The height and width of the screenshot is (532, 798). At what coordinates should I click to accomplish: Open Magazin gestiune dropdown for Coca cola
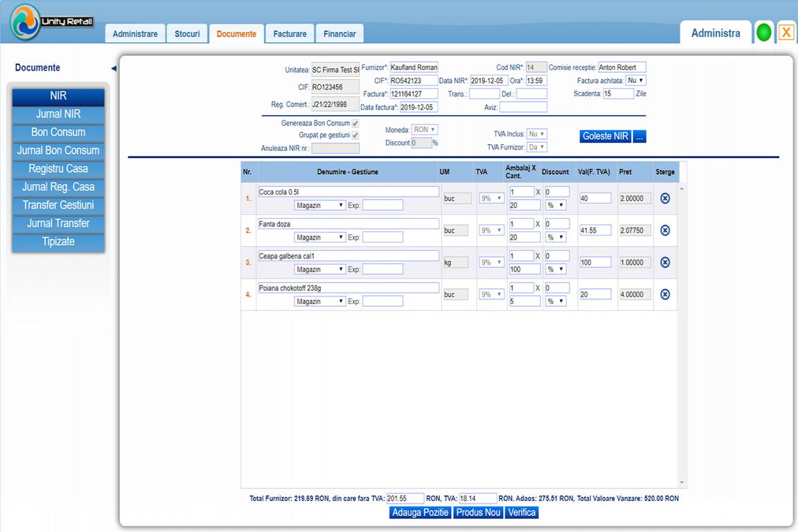(x=319, y=205)
